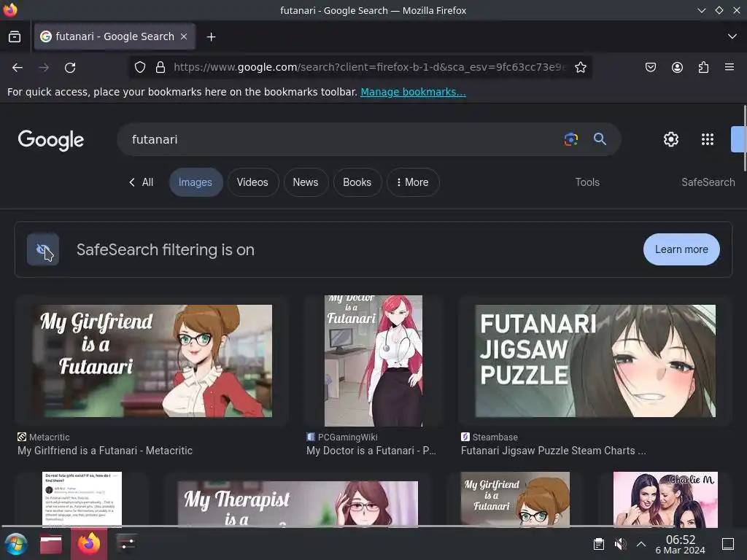Open the Q&A text screenshot thumbnail
Viewport: 747px width, 560px height.
pyautogui.click(x=82, y=499)
